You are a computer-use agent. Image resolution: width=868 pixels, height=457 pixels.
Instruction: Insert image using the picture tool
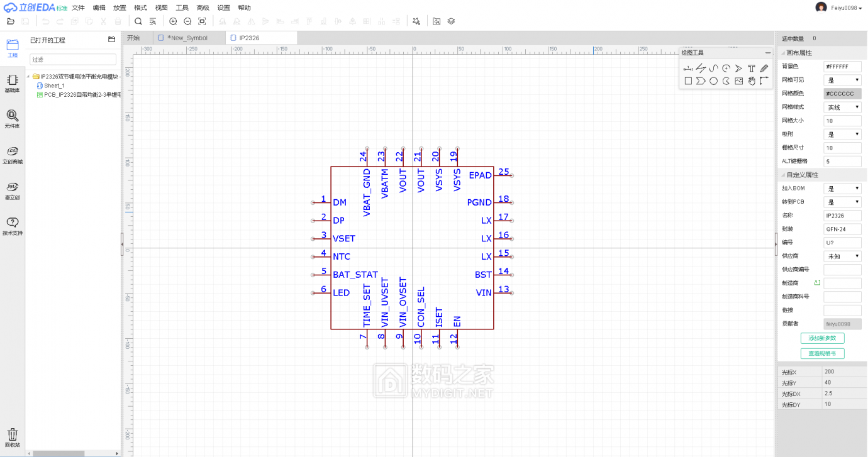[x=738, y=81]
